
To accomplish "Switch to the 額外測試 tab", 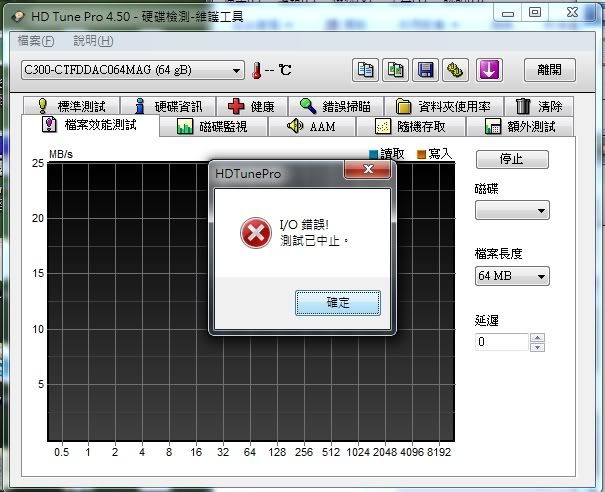I will pos(520,127).
